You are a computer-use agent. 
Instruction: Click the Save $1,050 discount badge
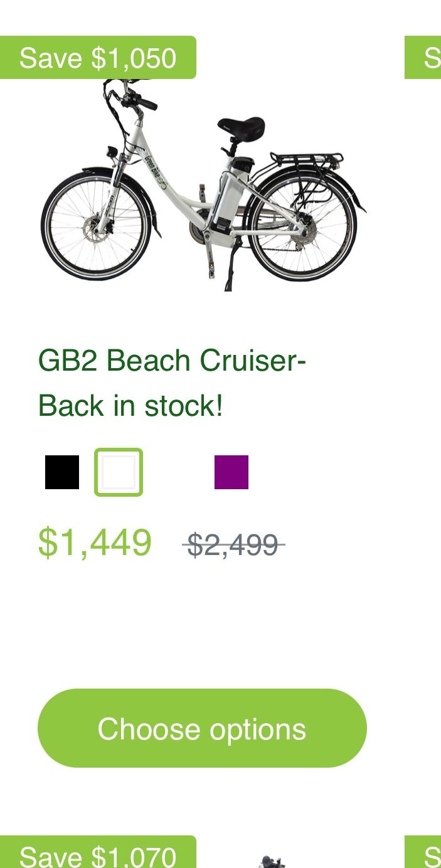[x=98, y=58]
